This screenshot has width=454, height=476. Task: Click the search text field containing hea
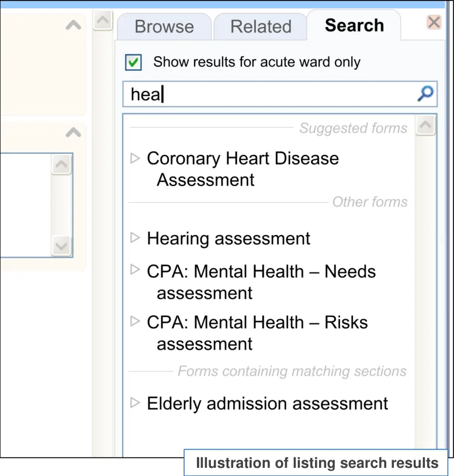[x=269, y=94]
